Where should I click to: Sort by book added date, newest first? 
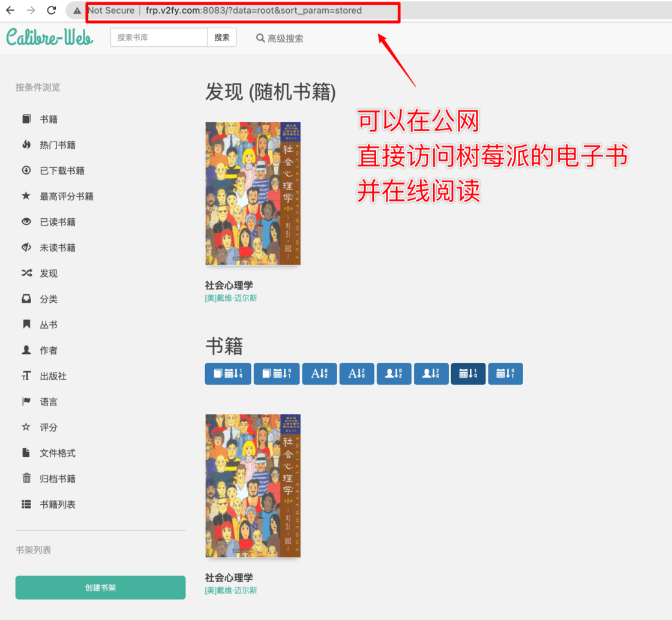click(227, 374)
